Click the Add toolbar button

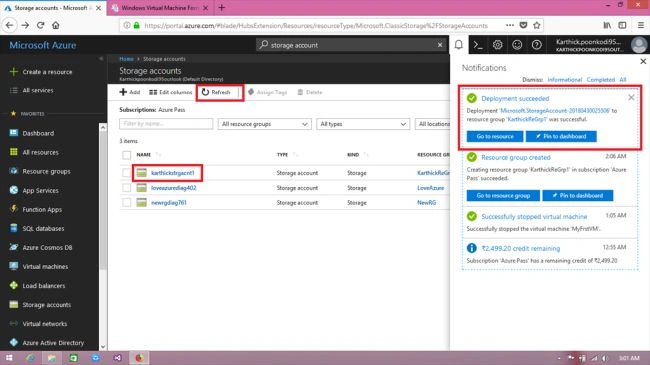130,92
